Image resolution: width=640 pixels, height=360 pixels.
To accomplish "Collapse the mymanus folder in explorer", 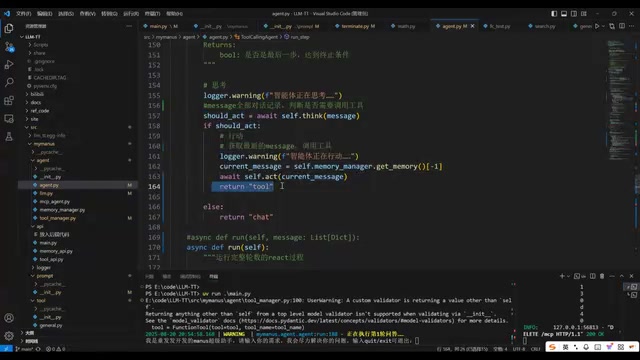I will (30, 144).
